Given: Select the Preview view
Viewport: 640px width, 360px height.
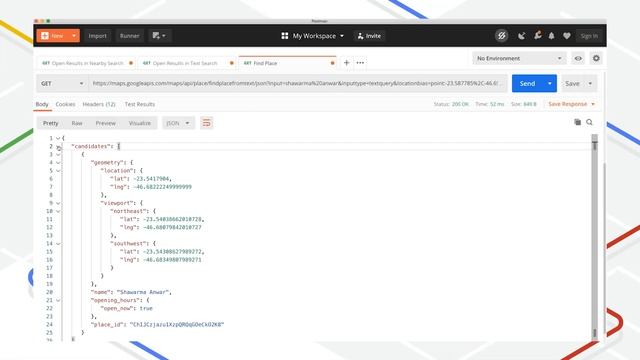Looking at the screenshot, I should pos(106,123).
